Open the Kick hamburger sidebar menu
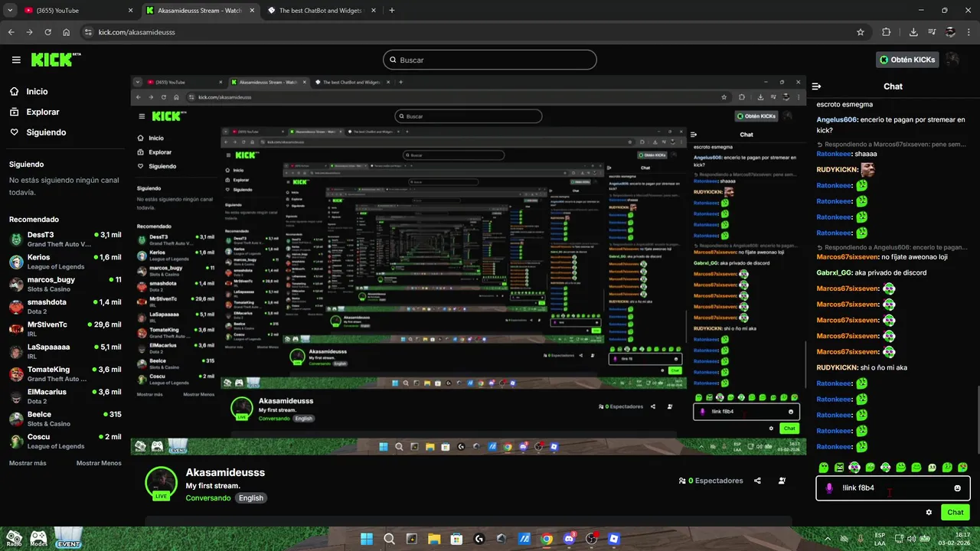980x551 pixels. [16, 60]
